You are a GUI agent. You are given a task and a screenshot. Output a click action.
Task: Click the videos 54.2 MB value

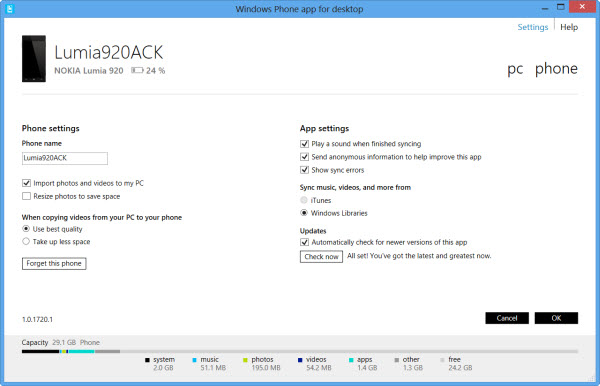319,368
